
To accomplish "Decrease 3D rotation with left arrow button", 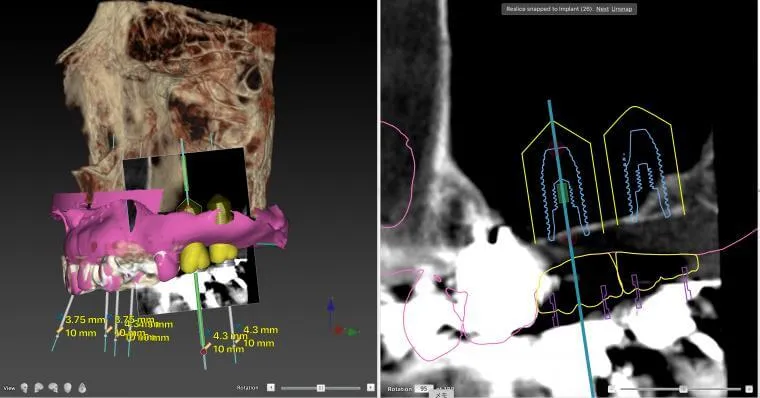I will click(271, 387).
